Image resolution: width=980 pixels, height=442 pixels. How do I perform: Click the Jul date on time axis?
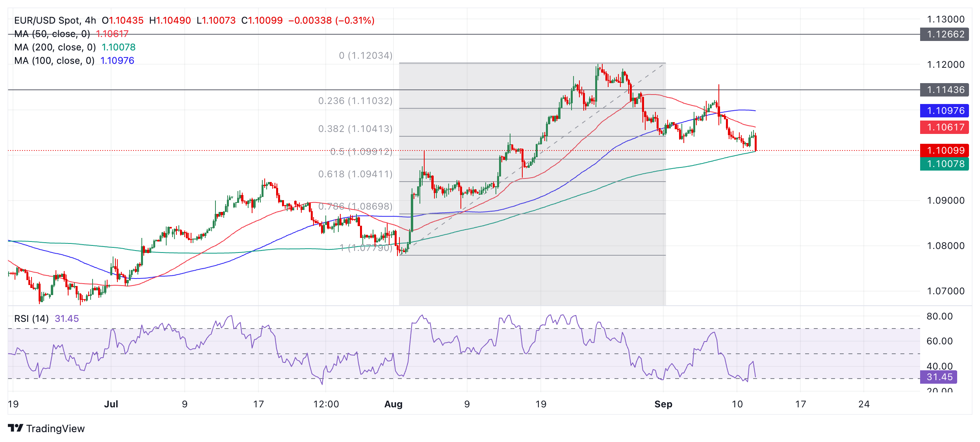(111, 404)
